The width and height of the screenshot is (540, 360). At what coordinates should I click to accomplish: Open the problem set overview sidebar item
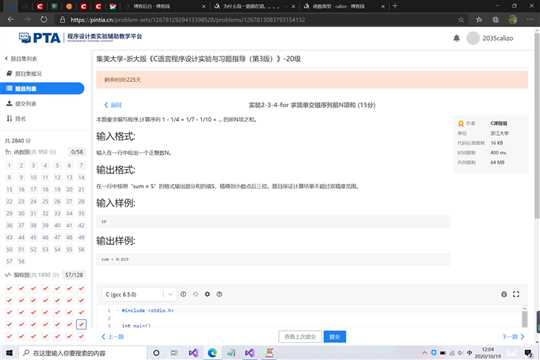pos(24,73)
